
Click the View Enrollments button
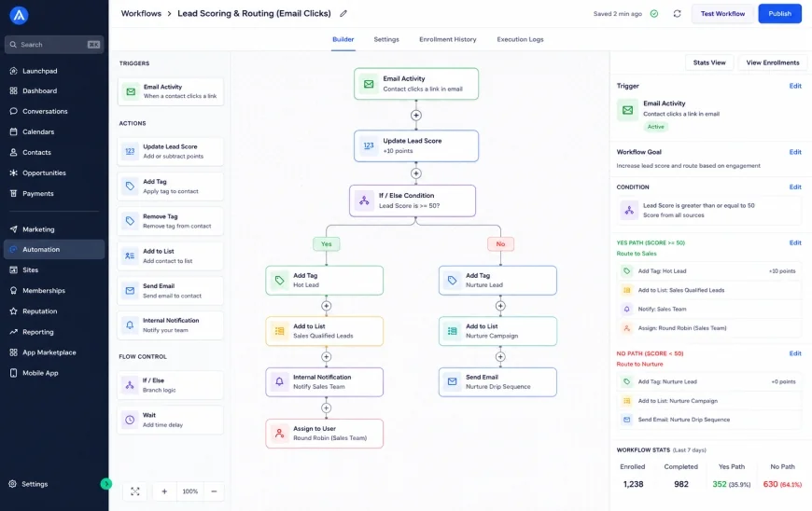(773, 62)
